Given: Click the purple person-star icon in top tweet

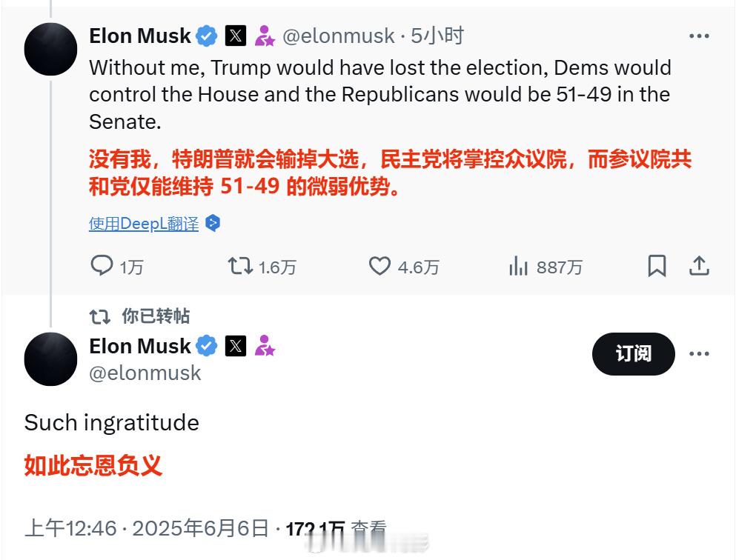Looking at the screenshot, I should 265,36.
